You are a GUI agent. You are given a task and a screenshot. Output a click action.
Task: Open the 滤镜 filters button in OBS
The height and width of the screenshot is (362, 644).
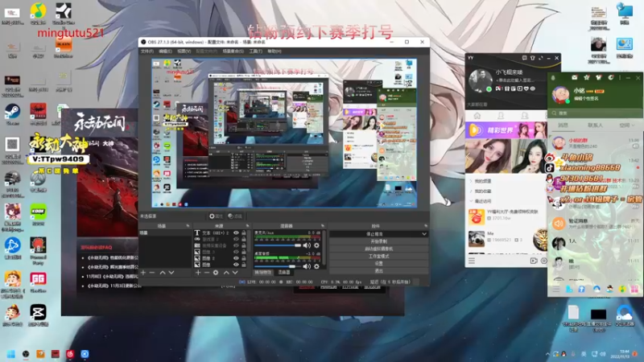pyautogui.click(x=235, y=216)
